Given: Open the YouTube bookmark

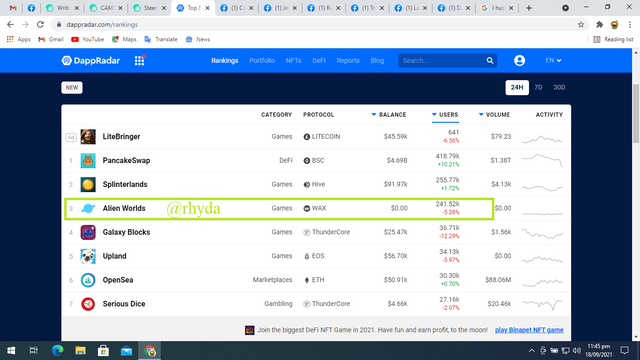Looking at the screenshot, I should click(87, 39).
